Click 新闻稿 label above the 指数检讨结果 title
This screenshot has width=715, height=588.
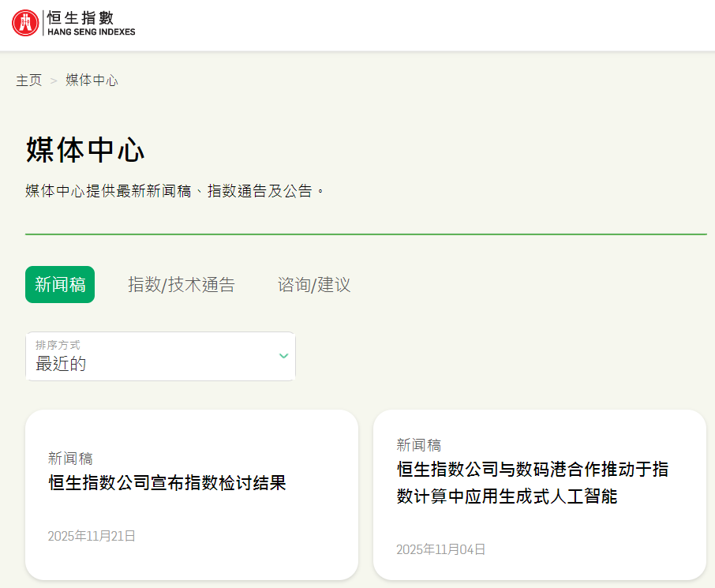click(x=70, y=459)
